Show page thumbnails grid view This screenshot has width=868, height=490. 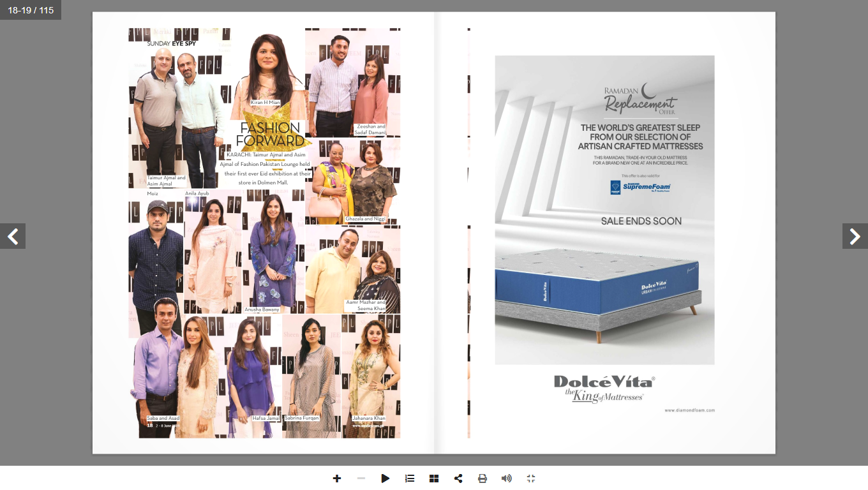coord(434,479)
